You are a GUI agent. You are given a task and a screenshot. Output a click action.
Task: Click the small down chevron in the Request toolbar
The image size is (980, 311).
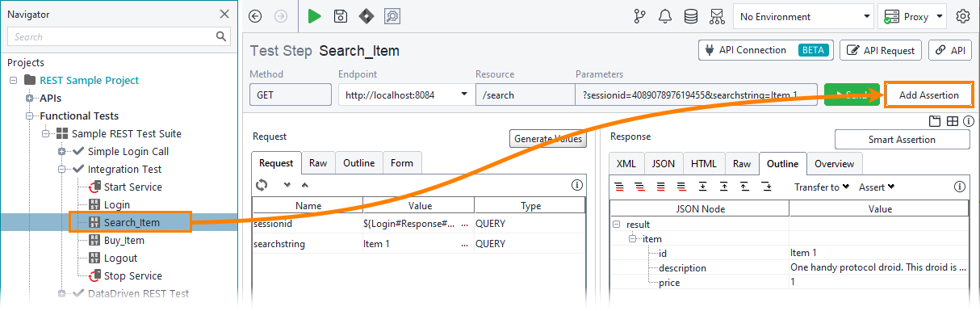point(287,185)
